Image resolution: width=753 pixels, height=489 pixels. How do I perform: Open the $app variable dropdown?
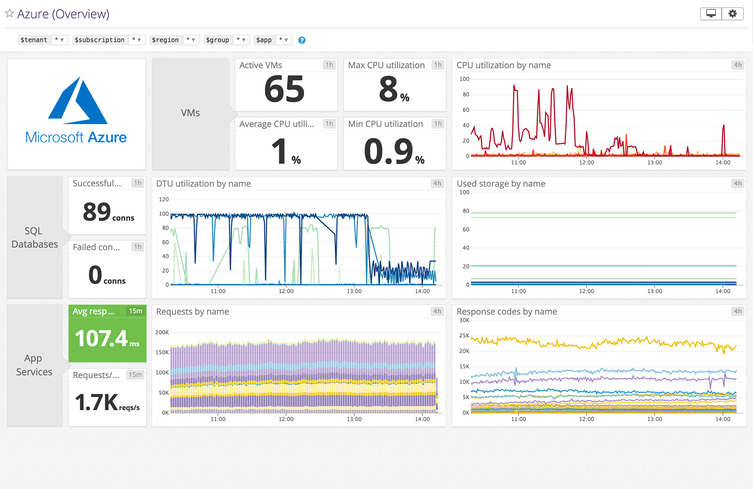point(284,40)
